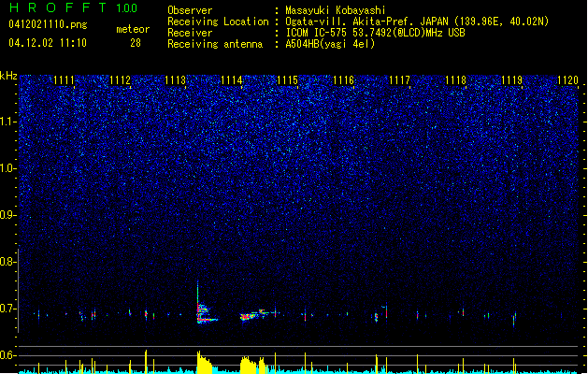Click time marker 1116
The image size is (588, 374).
click(343, 80)
